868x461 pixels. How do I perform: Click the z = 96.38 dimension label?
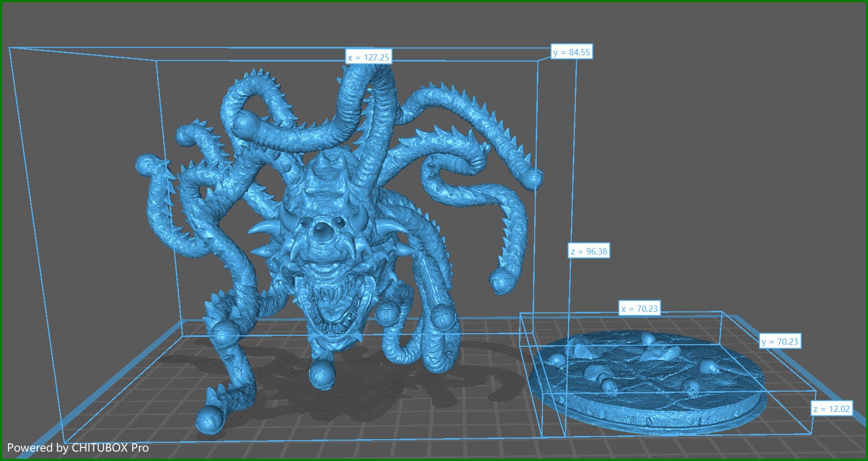pyautogui.click(x=589, y=251)
